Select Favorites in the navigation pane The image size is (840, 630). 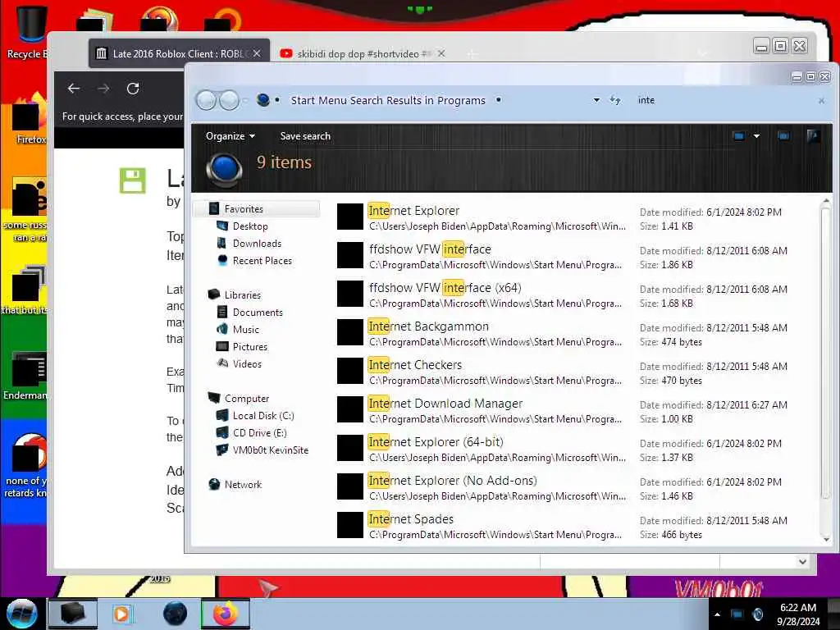coord(257,209)
